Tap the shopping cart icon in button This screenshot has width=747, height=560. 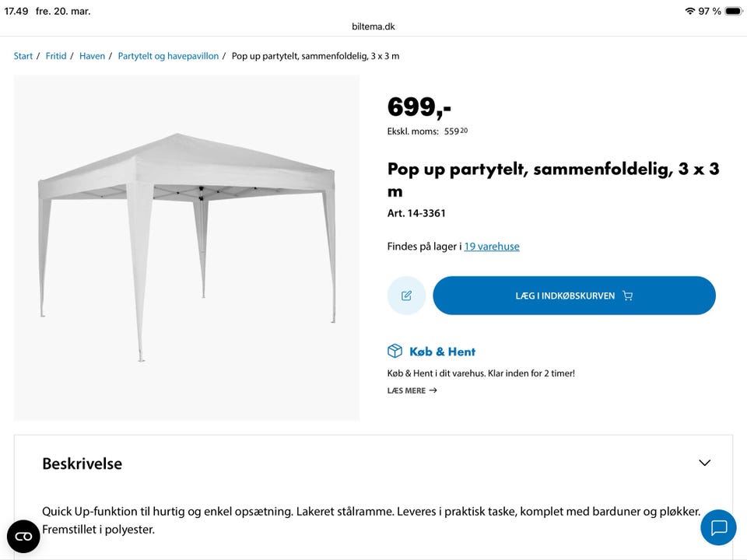tap(628, 296)
